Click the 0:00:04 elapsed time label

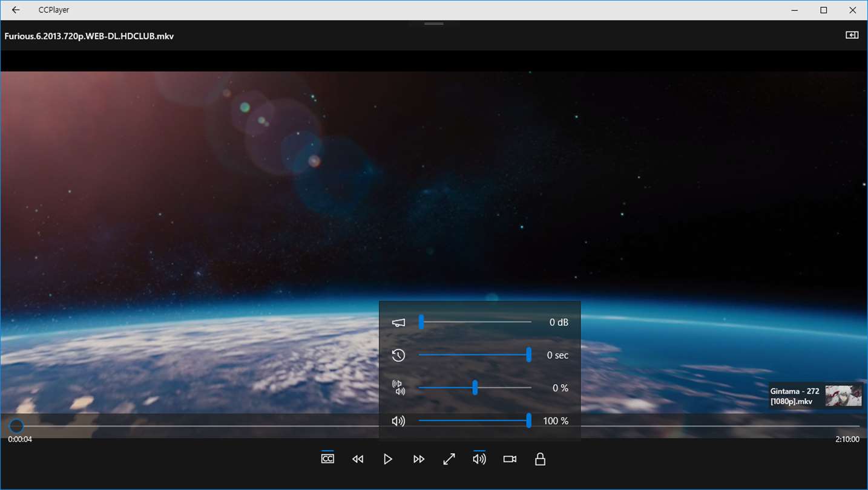[20, 439]
